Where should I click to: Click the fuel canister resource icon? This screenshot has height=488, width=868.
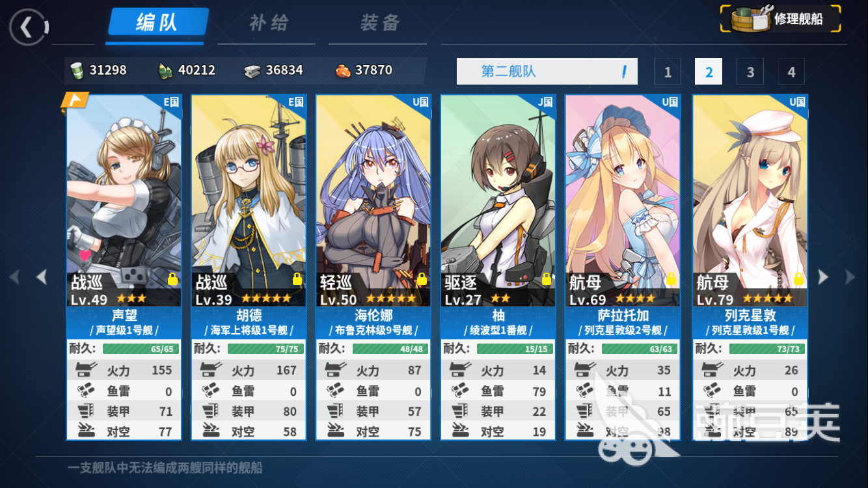[77, 70]
